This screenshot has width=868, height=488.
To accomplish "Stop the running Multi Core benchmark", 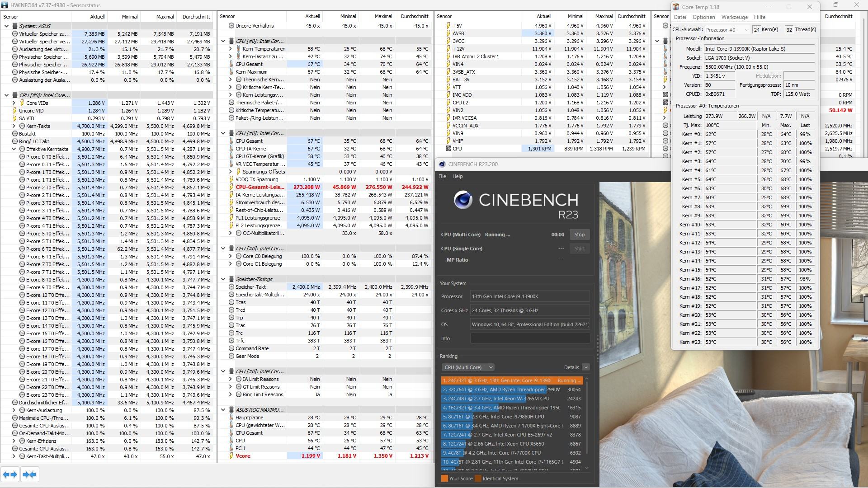I will (x=579, y=235).
